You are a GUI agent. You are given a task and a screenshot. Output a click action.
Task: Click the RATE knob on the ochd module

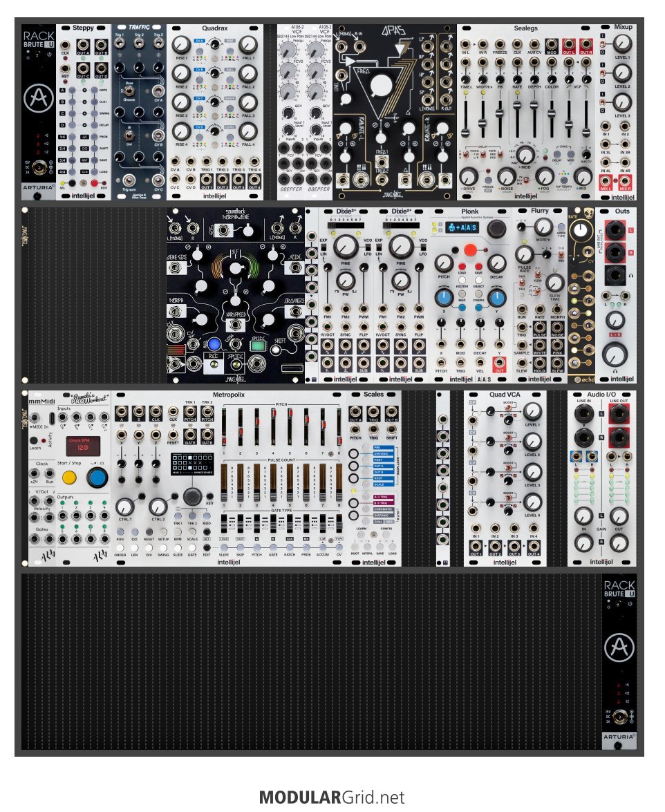click(x=581, y=230)
